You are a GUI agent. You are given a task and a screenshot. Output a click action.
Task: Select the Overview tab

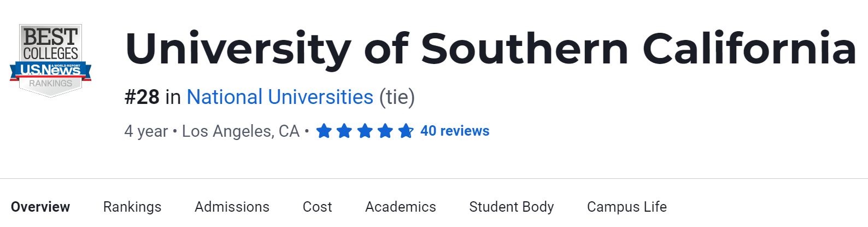point(40,207)
